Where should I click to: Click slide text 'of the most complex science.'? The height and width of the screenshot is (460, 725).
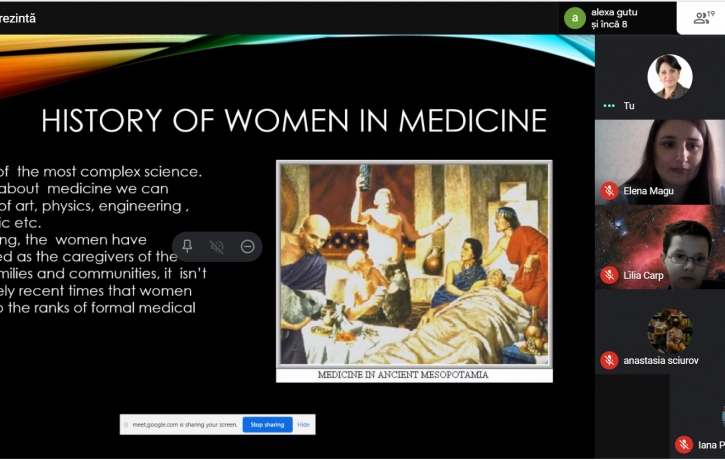click(x=101, y=172)
